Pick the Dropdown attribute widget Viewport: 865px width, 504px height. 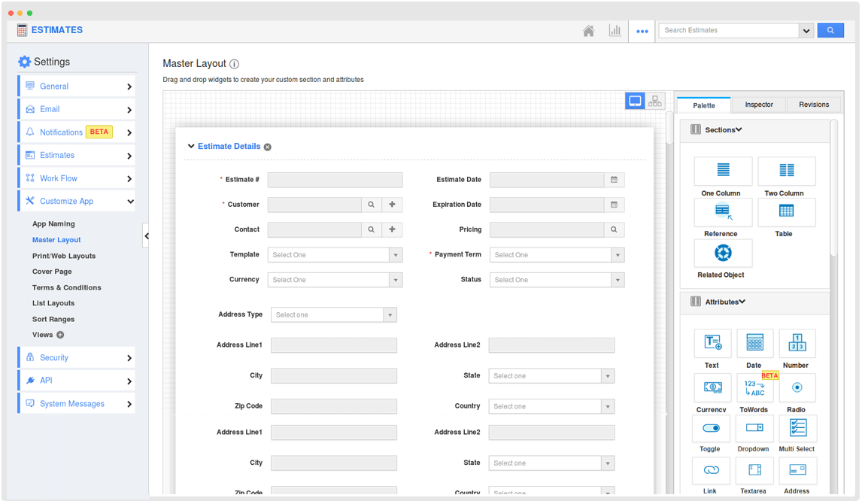(754, 429)
